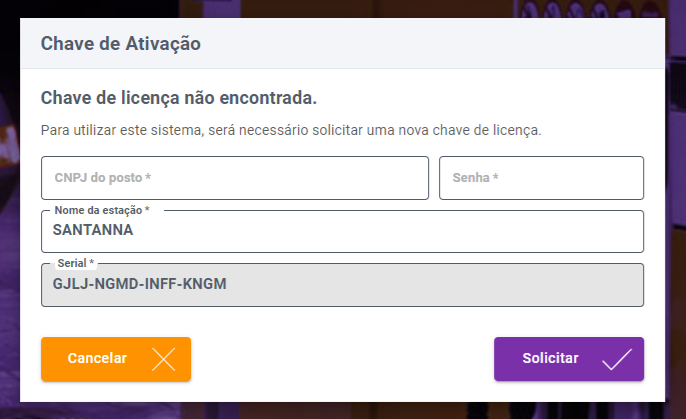
Task: Select the Senha password field
Action: coord(541,178)
